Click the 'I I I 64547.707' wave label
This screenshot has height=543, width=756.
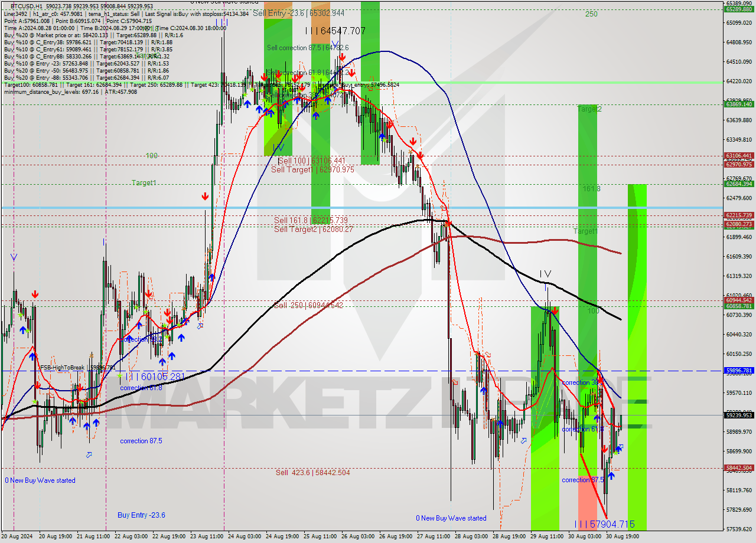(x=335, y=31)
